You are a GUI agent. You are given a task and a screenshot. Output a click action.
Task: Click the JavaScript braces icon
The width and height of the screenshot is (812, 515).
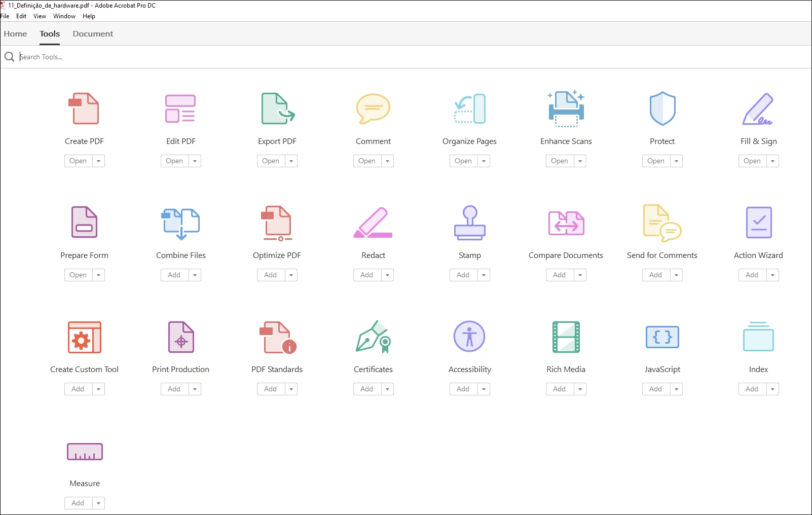(x=662, y=337)
